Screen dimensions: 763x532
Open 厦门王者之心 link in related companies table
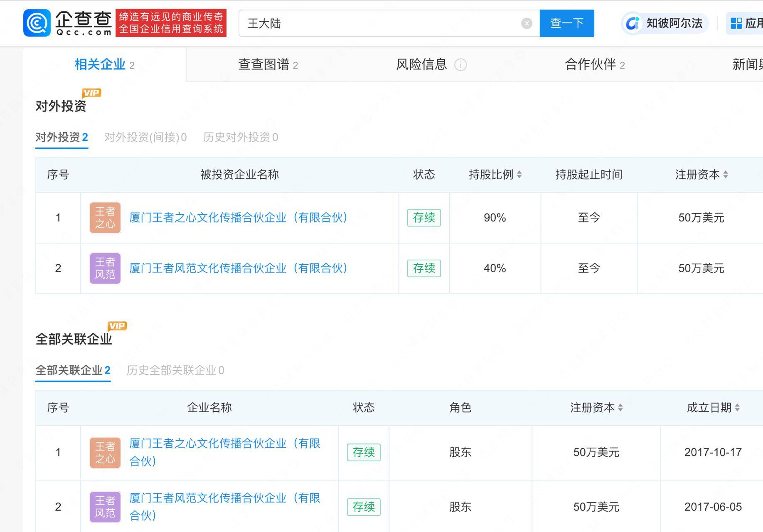click(225, 452)
